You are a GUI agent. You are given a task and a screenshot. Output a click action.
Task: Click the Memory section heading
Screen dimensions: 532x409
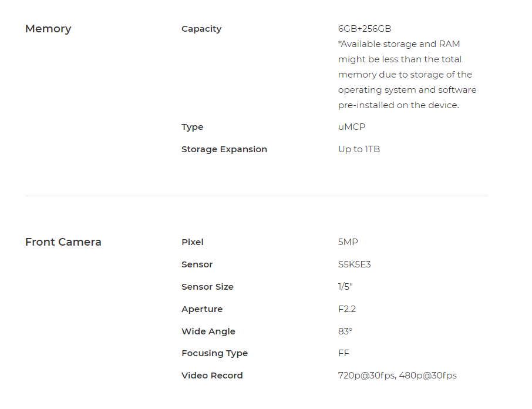coord(48,29)
